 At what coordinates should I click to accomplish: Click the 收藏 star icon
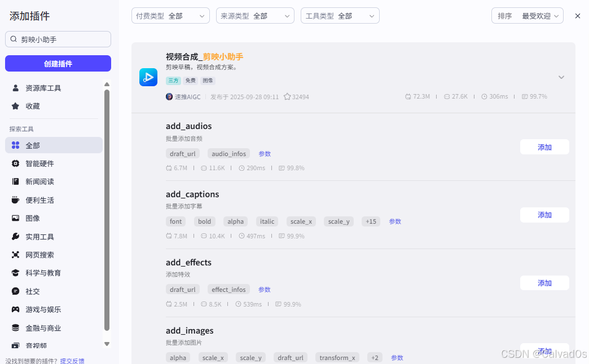(15, 106)
